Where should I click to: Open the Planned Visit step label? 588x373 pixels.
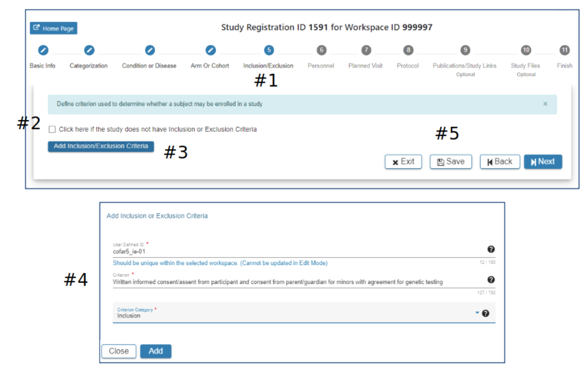pyautogui.click(x=365, y=66)
